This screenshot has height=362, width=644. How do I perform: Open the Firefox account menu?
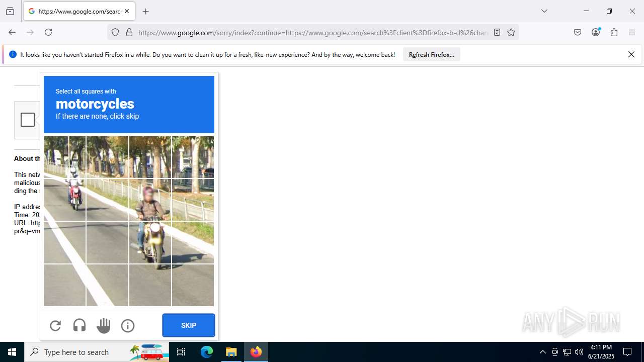[x=596, y=32]
